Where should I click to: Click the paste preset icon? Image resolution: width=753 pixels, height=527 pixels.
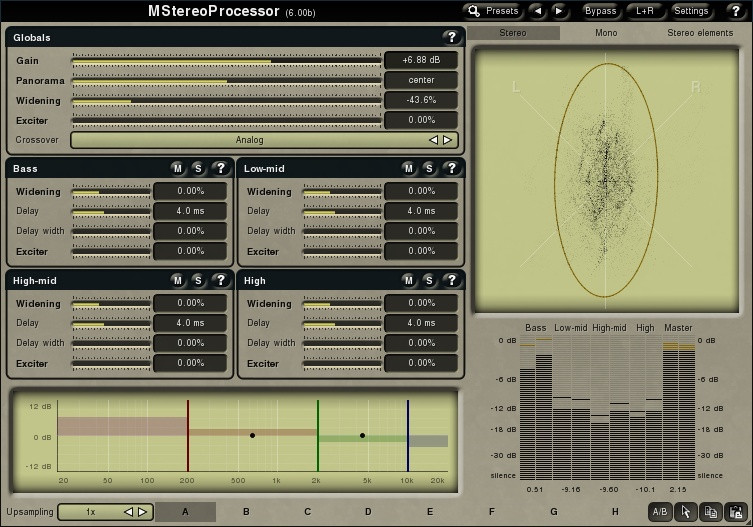tap(736, 512)
